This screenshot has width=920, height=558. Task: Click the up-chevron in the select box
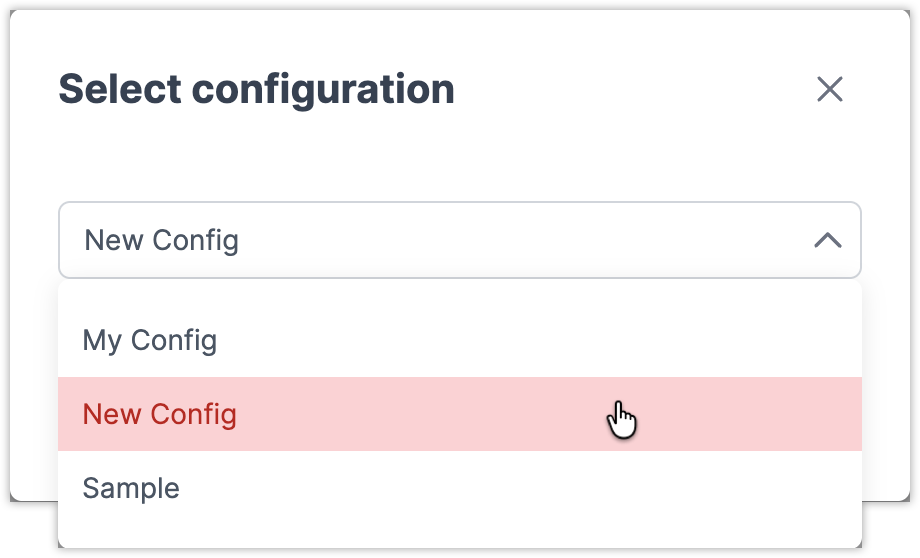click(x=827, y=240)
